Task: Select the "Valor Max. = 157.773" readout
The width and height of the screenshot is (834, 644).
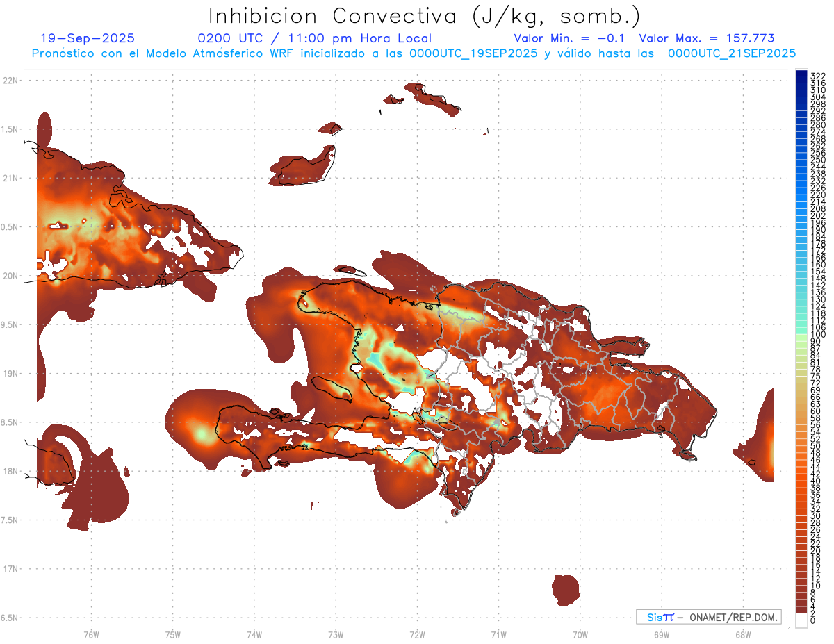Action: [x=706, y=39]
